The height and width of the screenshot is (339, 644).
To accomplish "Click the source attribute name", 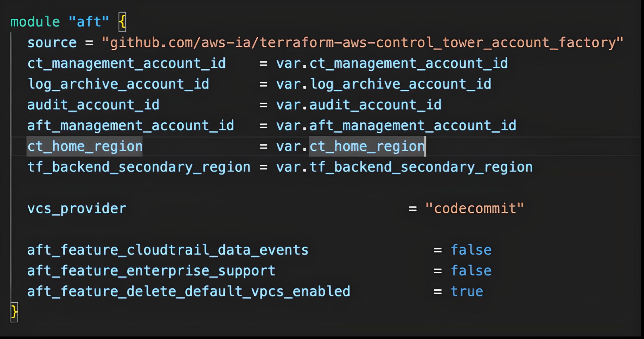I will click(52, 43).
